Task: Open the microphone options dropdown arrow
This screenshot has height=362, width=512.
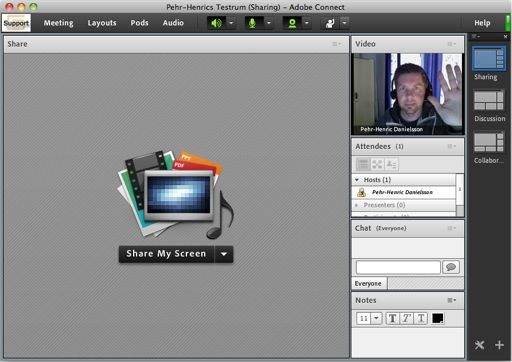Action: pyautogui.click(x=269, y=23)
